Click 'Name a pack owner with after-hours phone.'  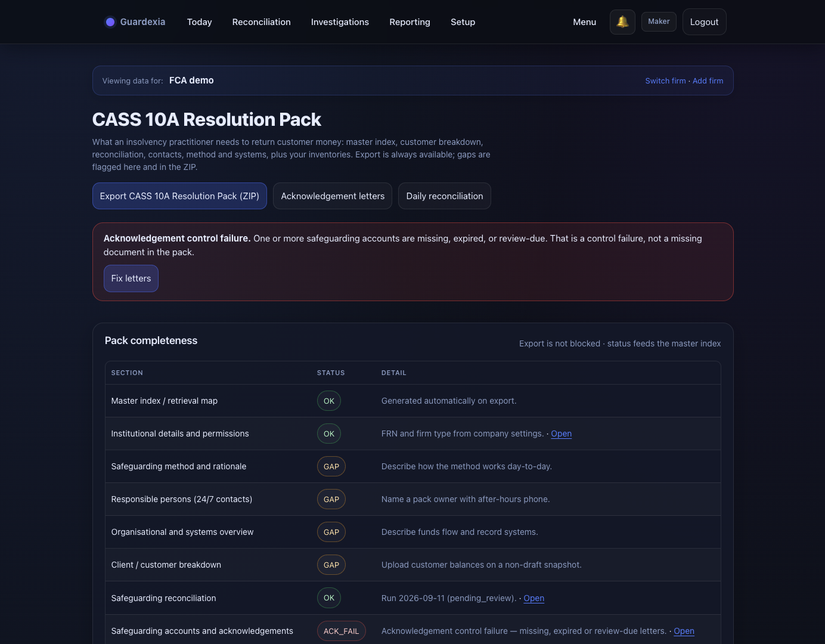[x=466, y=499]
